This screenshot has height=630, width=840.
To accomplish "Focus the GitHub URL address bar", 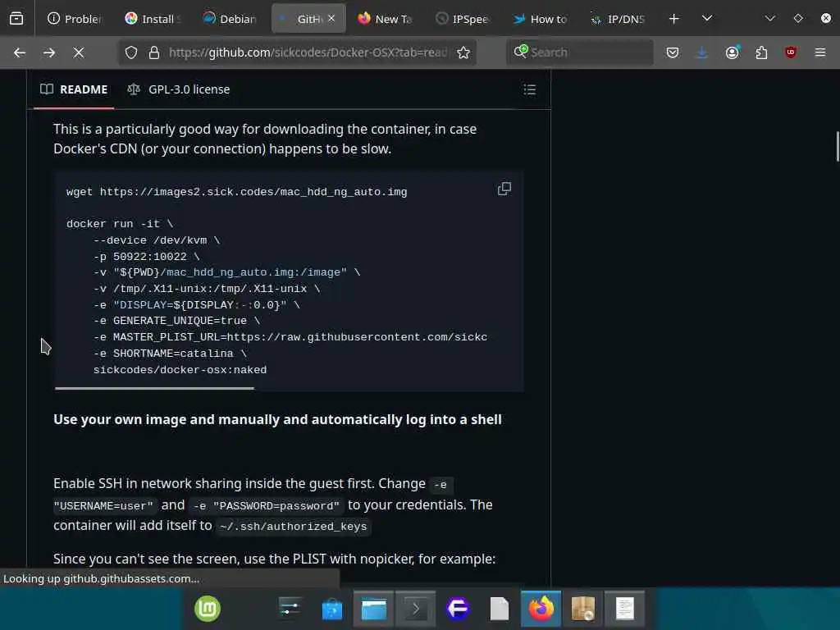I will [308, 52].
